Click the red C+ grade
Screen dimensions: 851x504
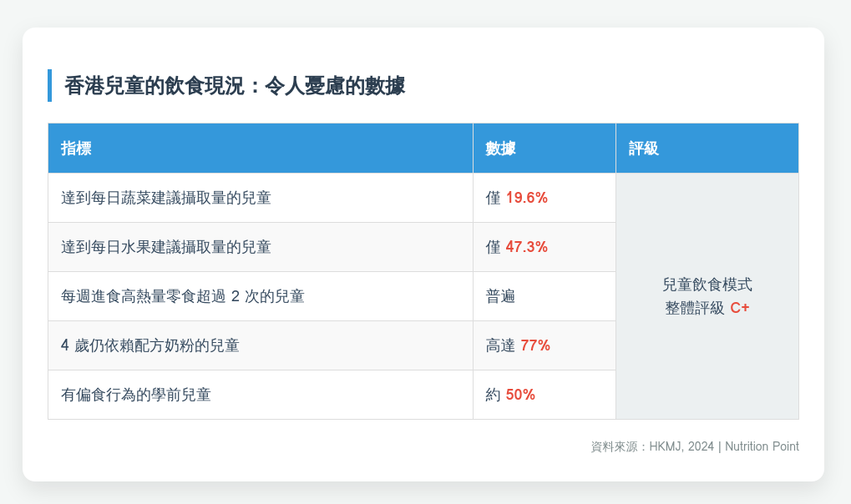(x=740, y=308)
